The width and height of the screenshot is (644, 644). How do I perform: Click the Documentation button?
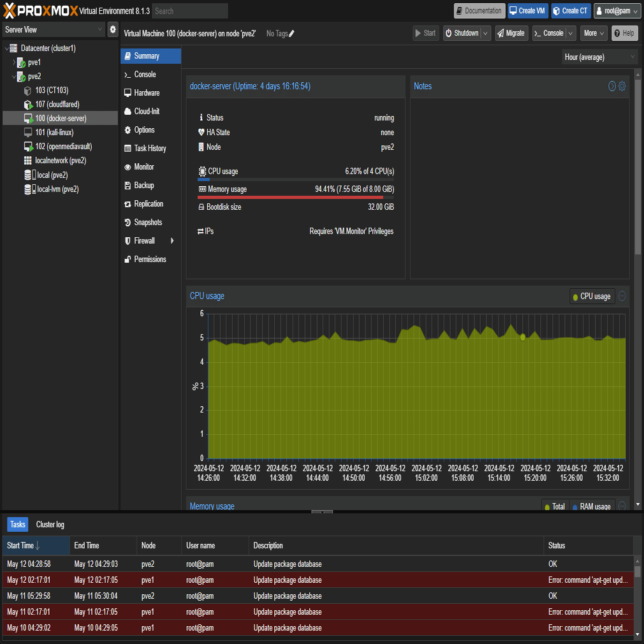coord(479,11)
